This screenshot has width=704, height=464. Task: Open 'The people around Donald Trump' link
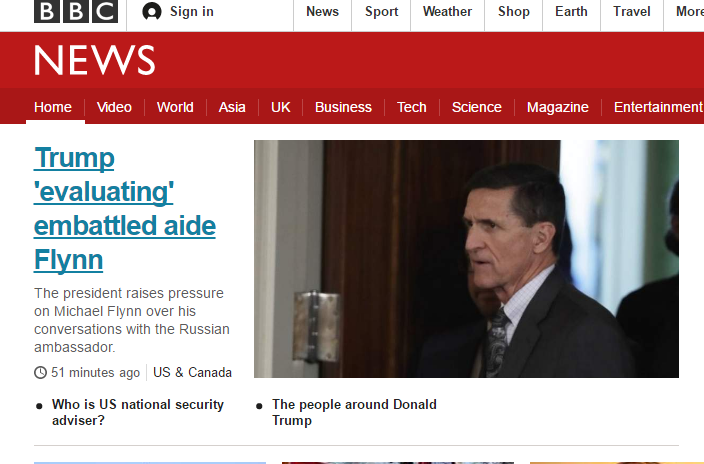[354, 412]
